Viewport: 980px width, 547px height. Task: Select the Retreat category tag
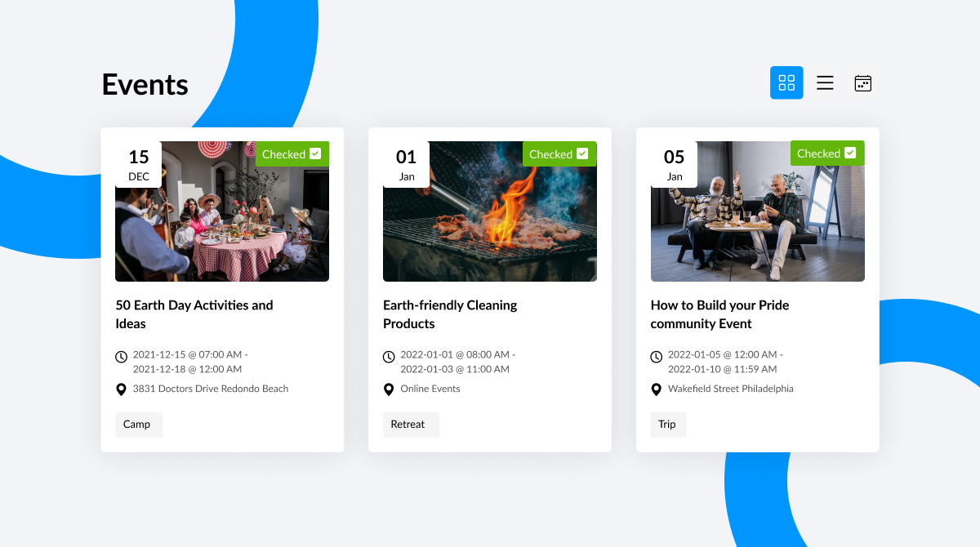411,425
